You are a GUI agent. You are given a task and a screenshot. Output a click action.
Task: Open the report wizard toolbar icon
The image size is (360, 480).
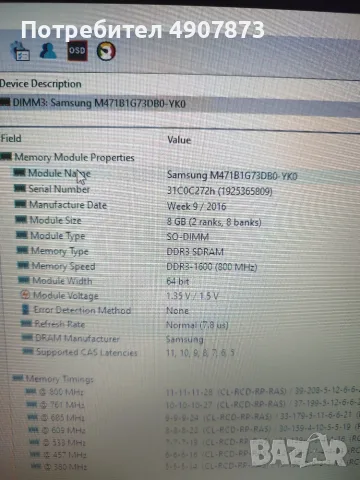coord(21,51)
